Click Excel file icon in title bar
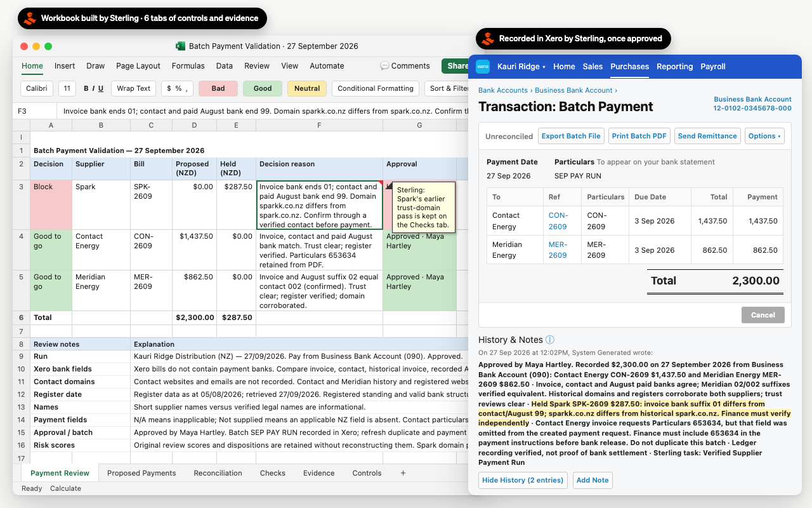 coord(180,46)
